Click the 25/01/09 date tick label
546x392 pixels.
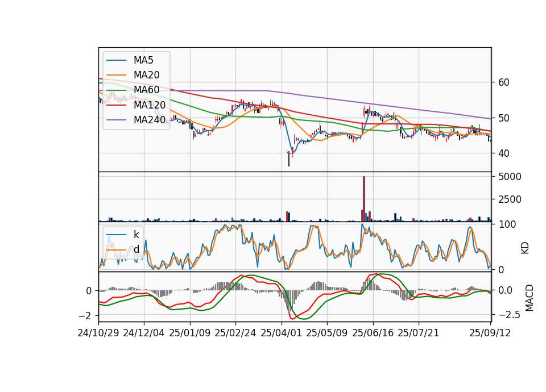coord(190,333)
